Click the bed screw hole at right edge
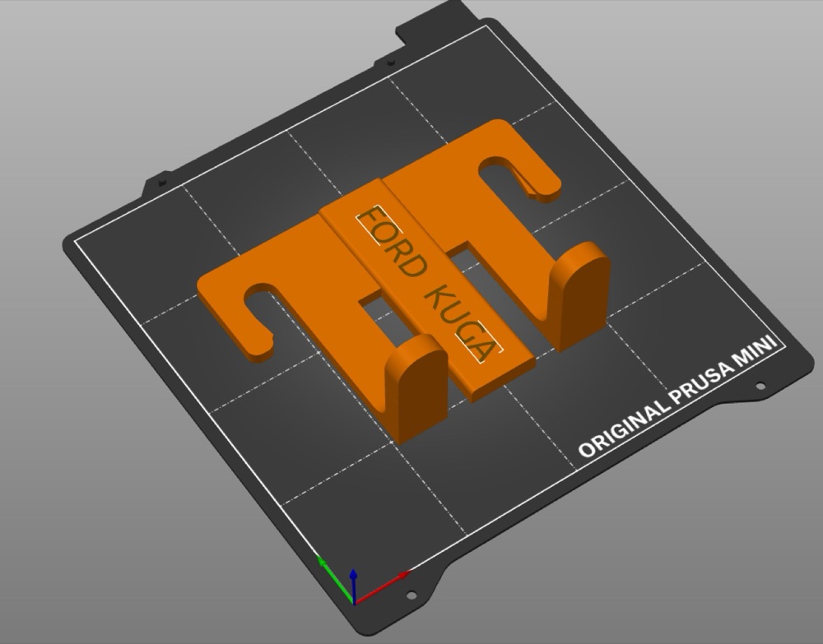 pyautogui.click(x=760, y=387)
